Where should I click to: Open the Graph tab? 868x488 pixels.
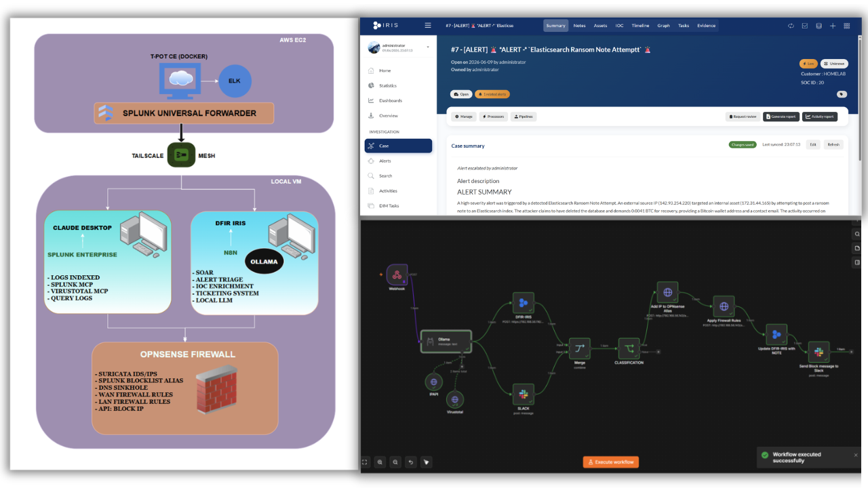tap(663, 26)
